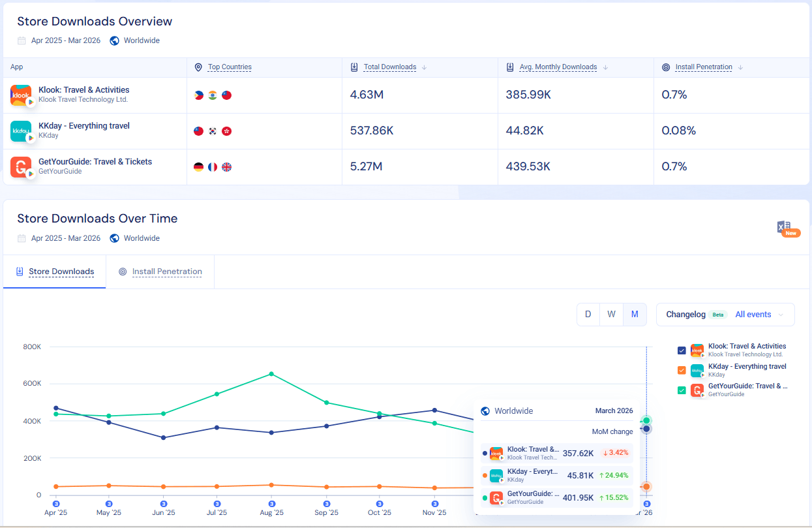Click the download icon by Avg. Monthly Downloads
Screen dimensions: 812x528
click(511, 67)
